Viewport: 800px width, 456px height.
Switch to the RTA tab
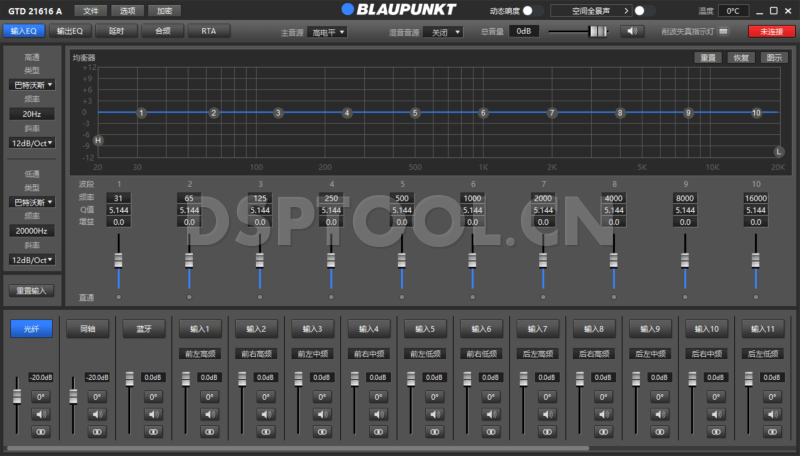point(209,31)
